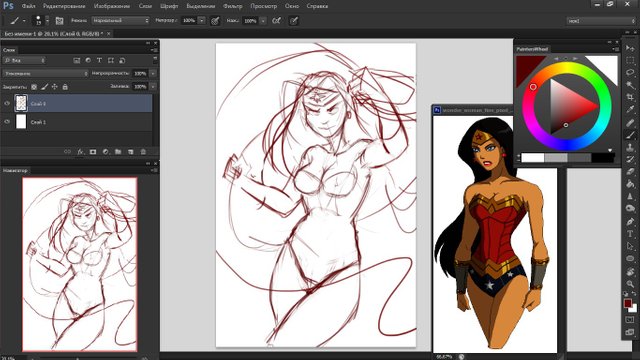
Task: Swap foreground and background colors
Action: pyautogui.click(x=634, y=293)
